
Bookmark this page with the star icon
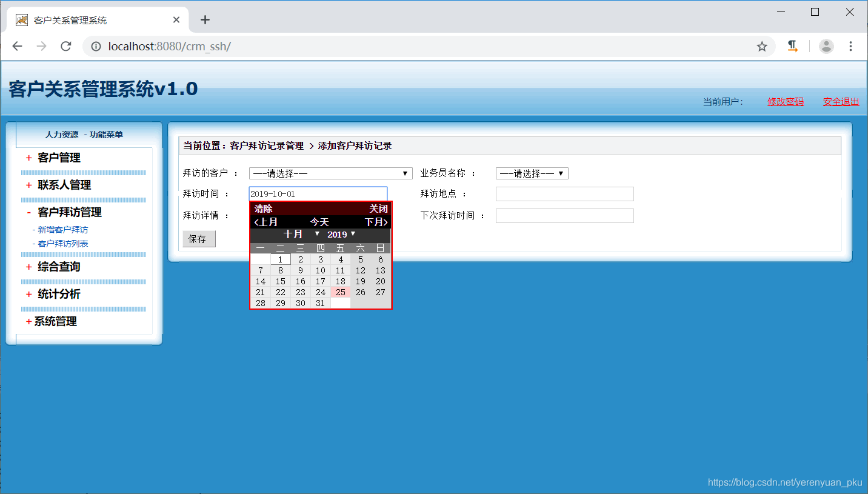pos(762,47)
